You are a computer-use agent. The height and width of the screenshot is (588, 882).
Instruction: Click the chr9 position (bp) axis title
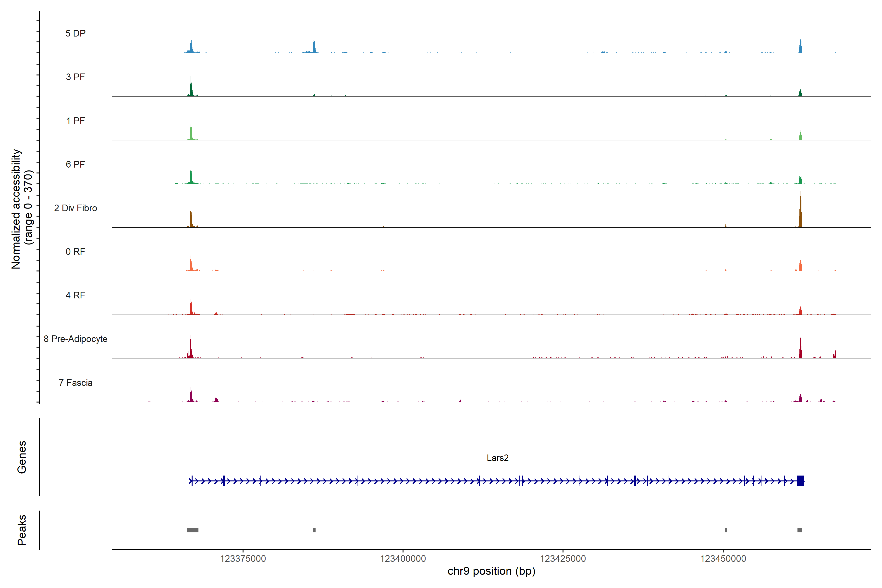pyautogui.click(x=491, y=571)
